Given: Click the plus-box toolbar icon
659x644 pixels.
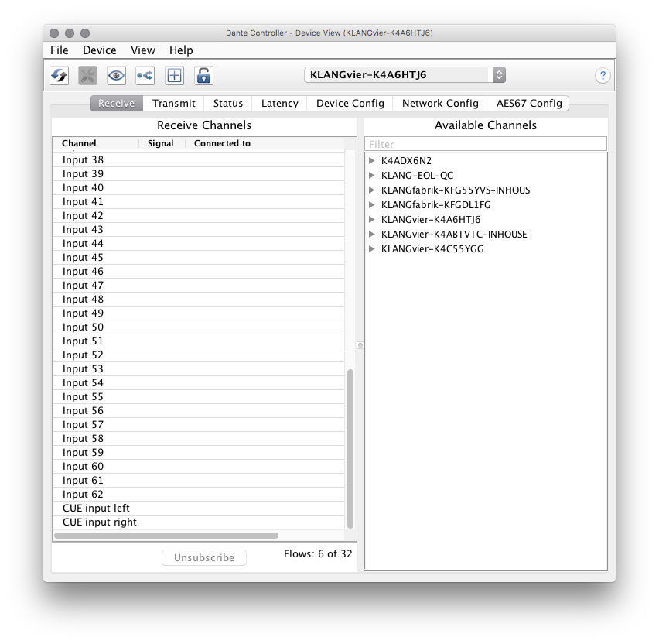Looking at the screenshot, I should tap(174, 76).
